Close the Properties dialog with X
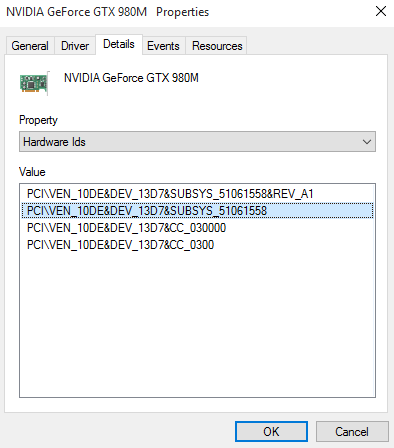This screenshot has width=394, height=448. point(381,11)
